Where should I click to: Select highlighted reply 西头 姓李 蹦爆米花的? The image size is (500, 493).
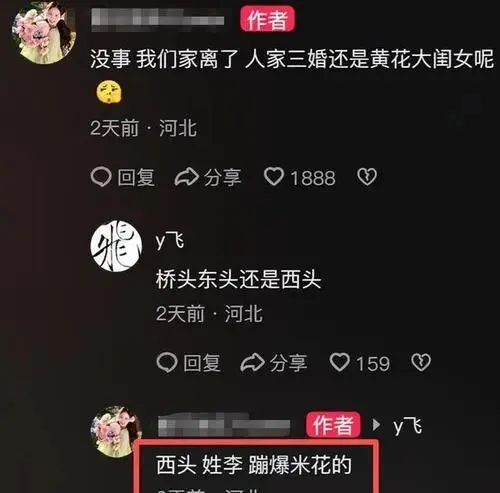[x=254, y=465]
